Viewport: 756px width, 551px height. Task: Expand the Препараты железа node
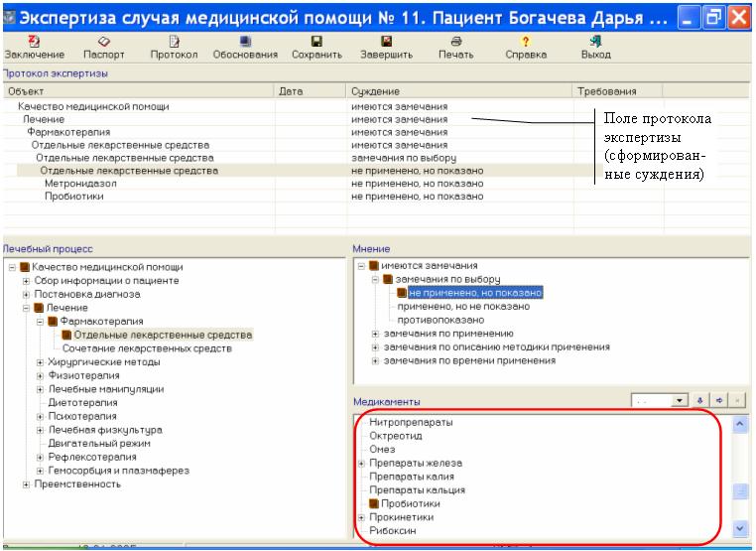pyautogui.click(x=361, y=463)
